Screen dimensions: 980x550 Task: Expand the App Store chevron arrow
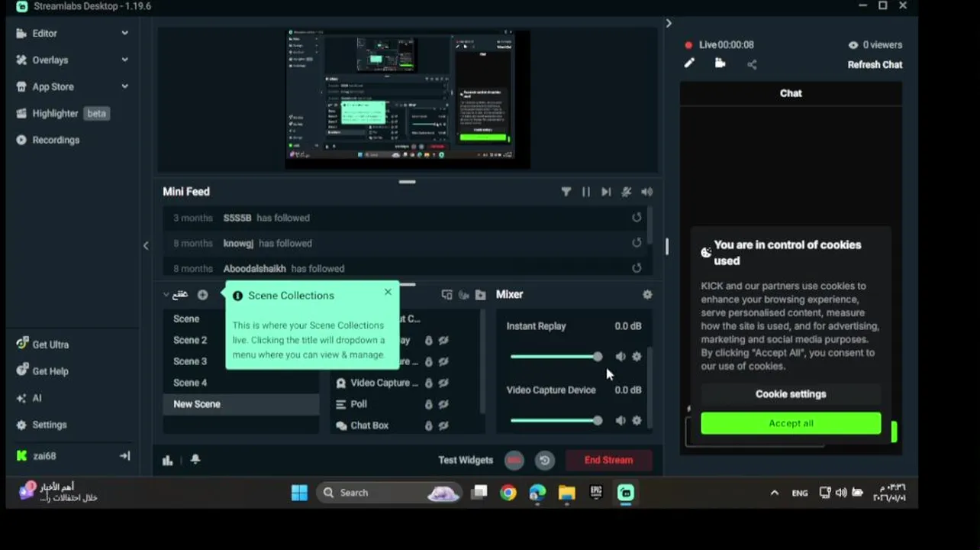[x=124, y=87]
